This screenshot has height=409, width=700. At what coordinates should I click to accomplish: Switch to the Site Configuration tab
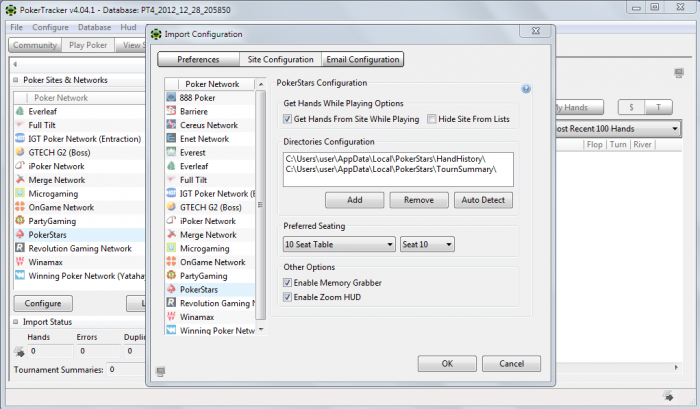point(280,59)
